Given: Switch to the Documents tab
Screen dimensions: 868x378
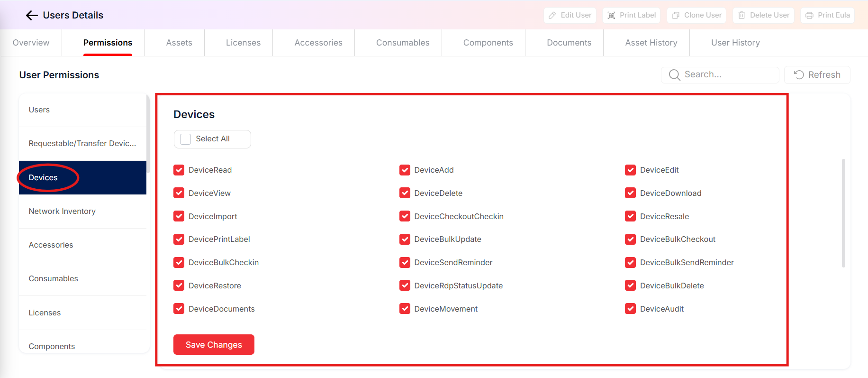Looking at the screenshot, I should point(569,43).
